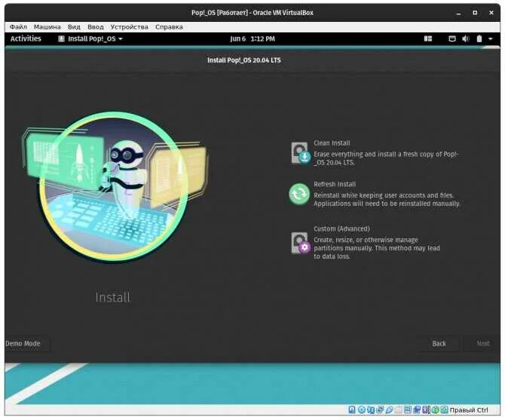Click the green Refresh Install icon
The image size is (505, 420).
point(299,194)
